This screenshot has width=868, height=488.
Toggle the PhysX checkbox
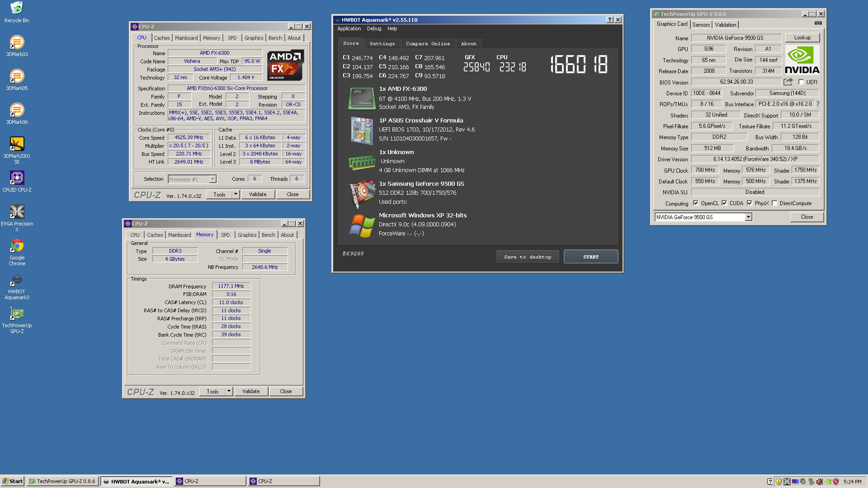pos(750,203)
